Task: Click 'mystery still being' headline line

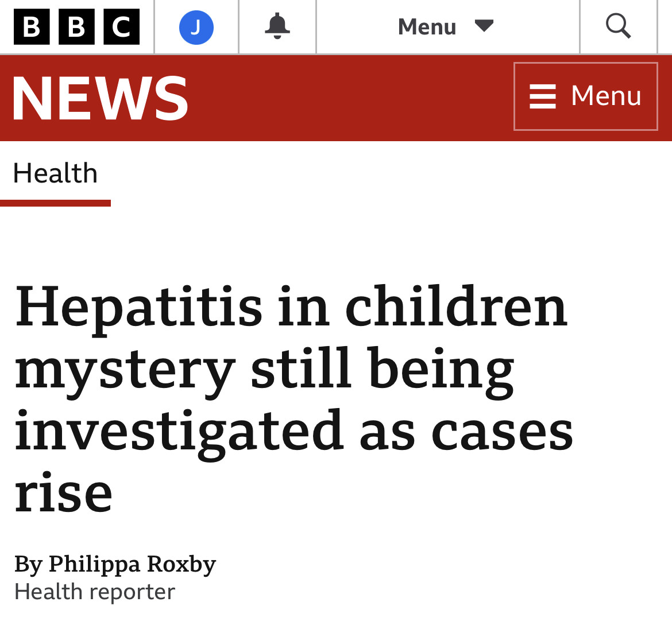Action: 264,370
